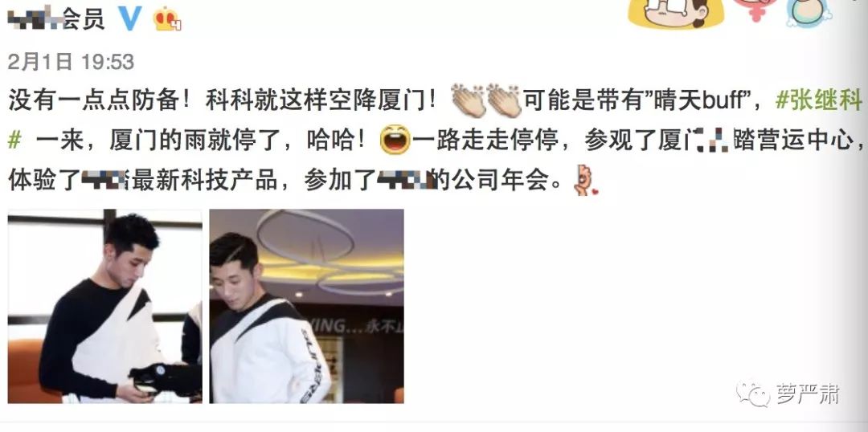Open the crown membership level icon
The width and height of the screenshot is (868, 432).
167,19
